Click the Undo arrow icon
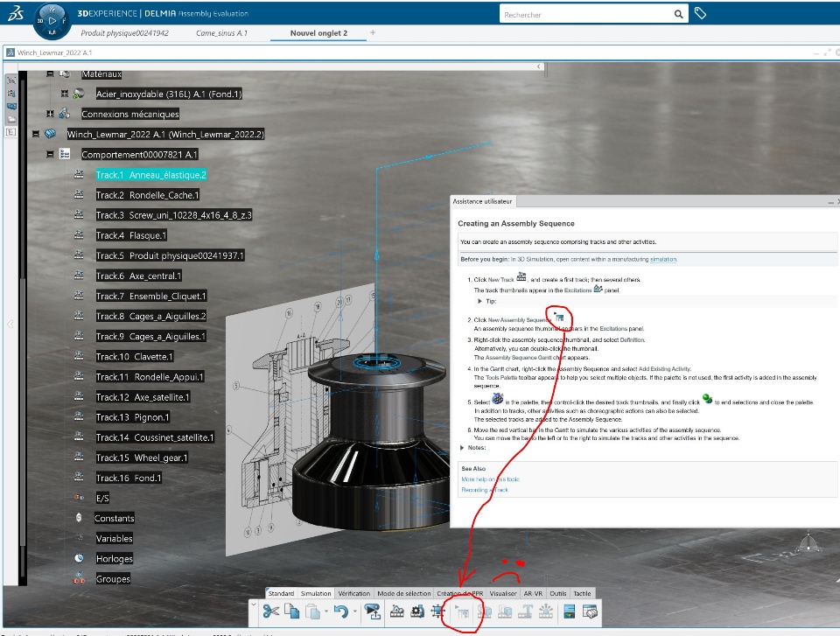Viewport: 840px width, 636px height. [x=340, y=612]
